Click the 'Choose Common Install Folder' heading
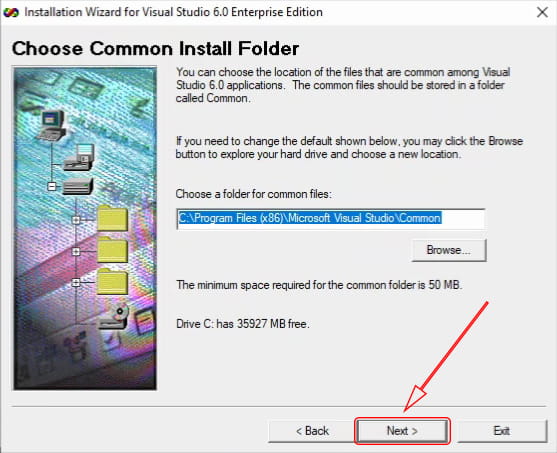 tap(155, 49)
